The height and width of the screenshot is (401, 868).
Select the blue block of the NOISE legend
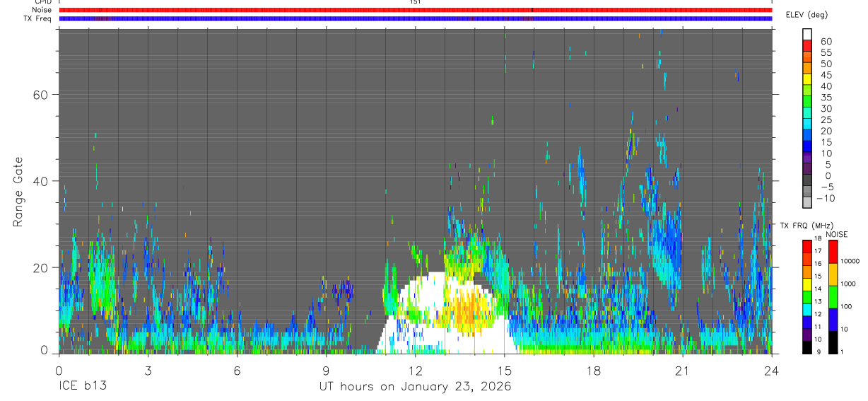[x=833, y=320]
